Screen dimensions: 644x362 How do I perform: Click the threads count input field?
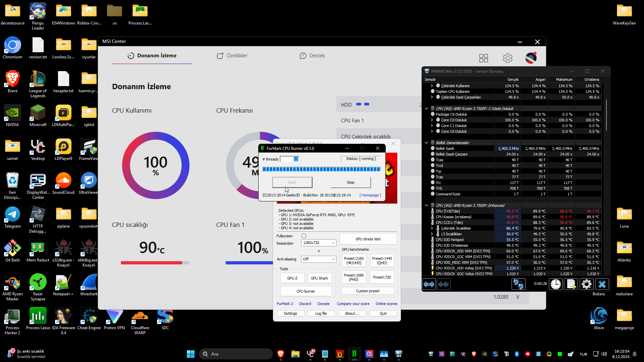point(289,159)
